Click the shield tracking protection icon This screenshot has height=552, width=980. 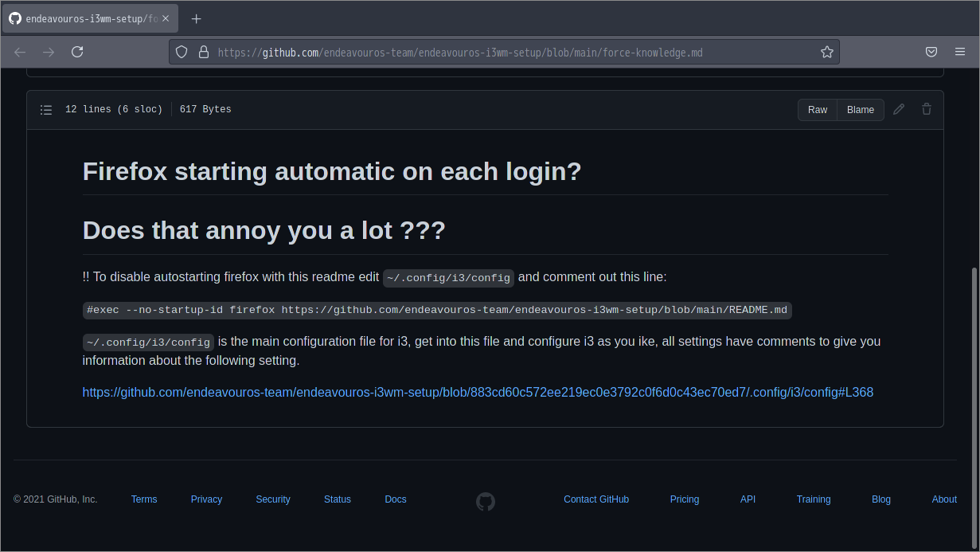point(182,52)
